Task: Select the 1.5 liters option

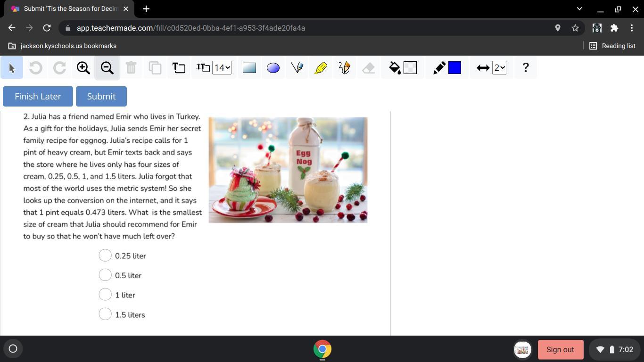Action: coord(105,314)
